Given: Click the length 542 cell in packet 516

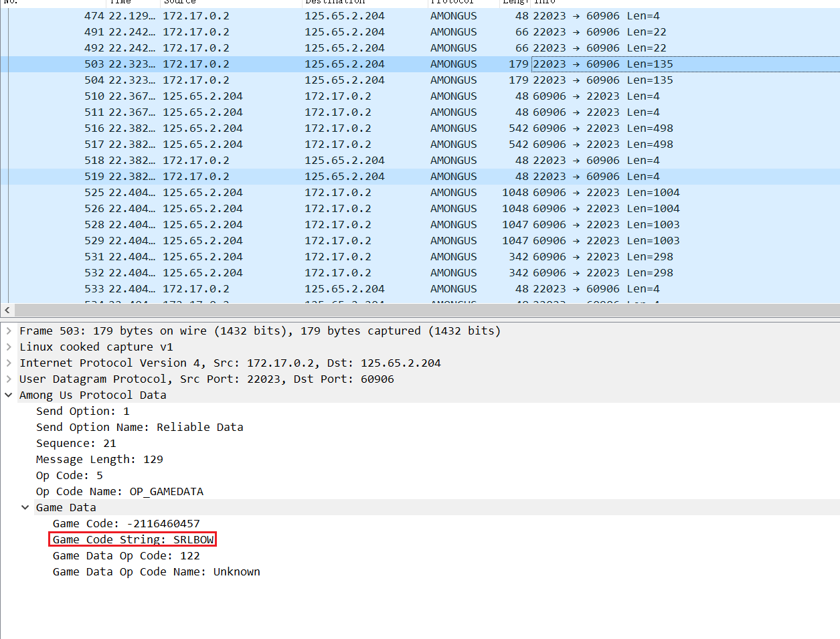Looking at the screenshot, I should (x=519, y=128).
